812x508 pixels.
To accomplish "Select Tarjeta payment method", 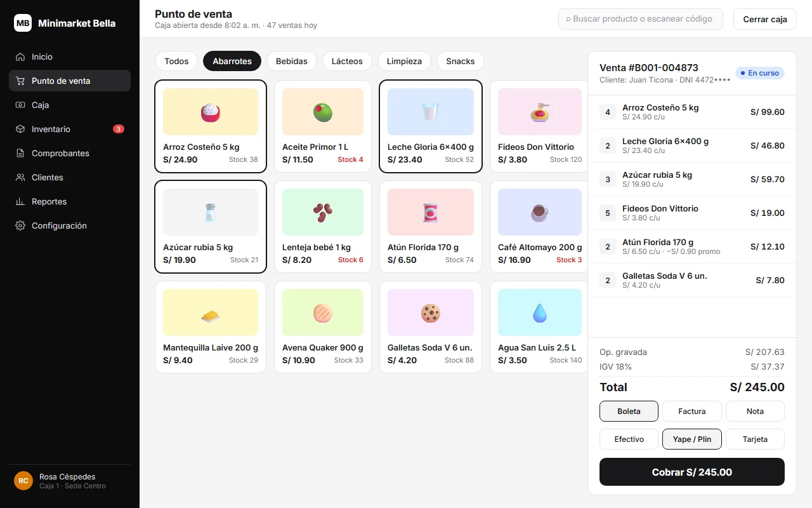I will pyautogui.click(x=755, y=439).
